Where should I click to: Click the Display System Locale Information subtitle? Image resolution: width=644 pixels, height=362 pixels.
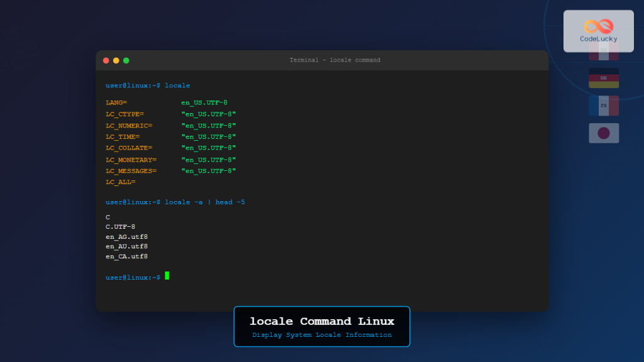[x=322, y=334]
